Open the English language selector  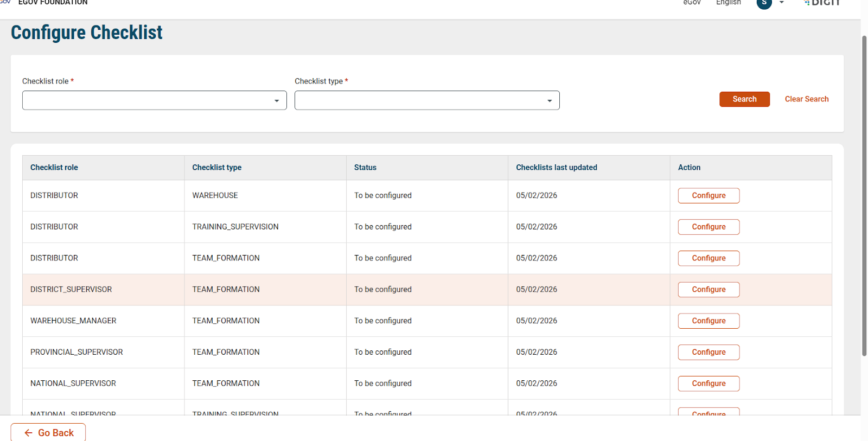click(728, 3)
